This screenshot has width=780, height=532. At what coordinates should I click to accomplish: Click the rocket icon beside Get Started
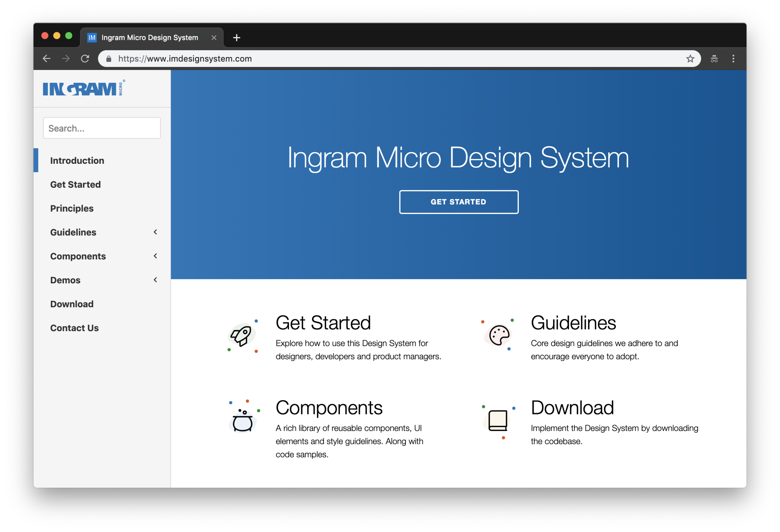tap(242, 336)
